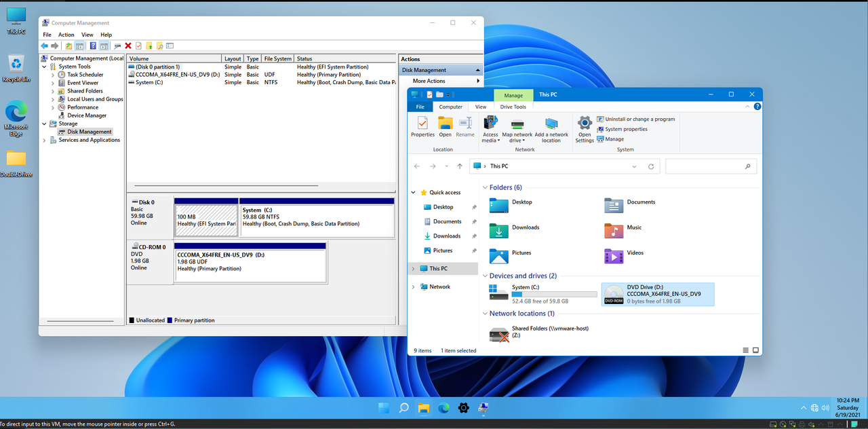Toggle the Show/Hide Action Pane toolbar button
868x429 pixels.
click(104, 45)
